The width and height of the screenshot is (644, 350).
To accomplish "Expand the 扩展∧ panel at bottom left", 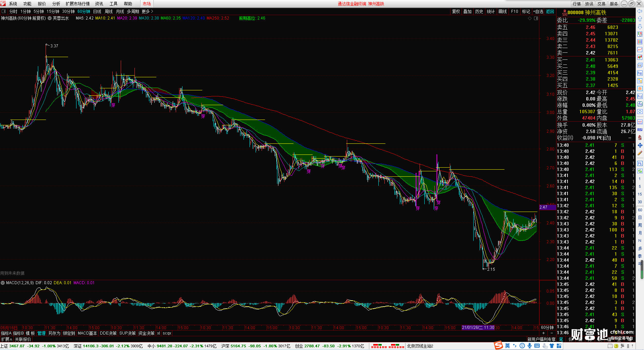I will 6,339.
